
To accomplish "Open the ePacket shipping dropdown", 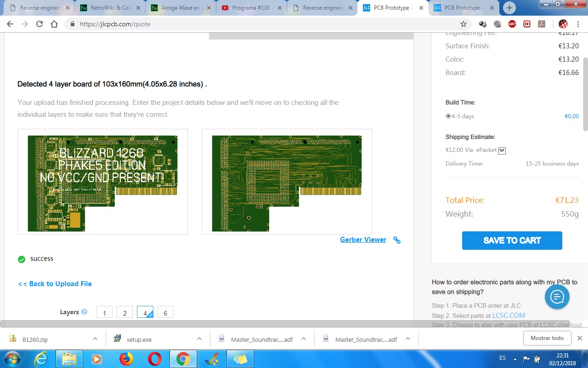I will 502,150.
